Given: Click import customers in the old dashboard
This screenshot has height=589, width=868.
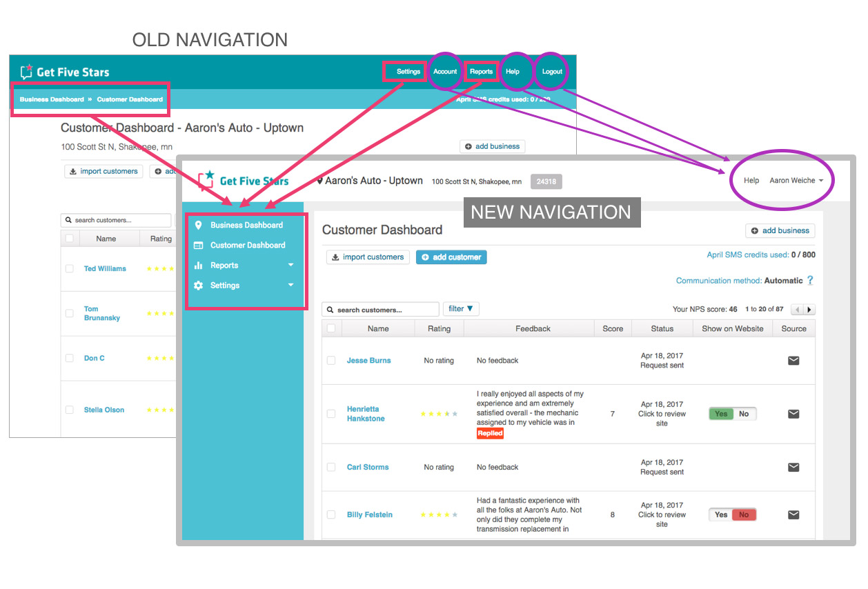Looking at the screenshot, I should pyautogui.click(x=103, y=171).
